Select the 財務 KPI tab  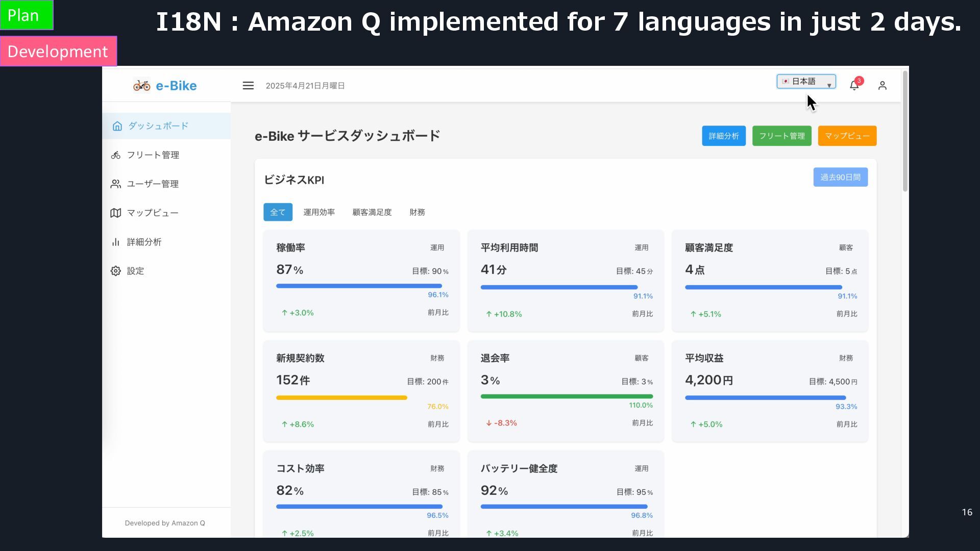[x=417, y=212]
